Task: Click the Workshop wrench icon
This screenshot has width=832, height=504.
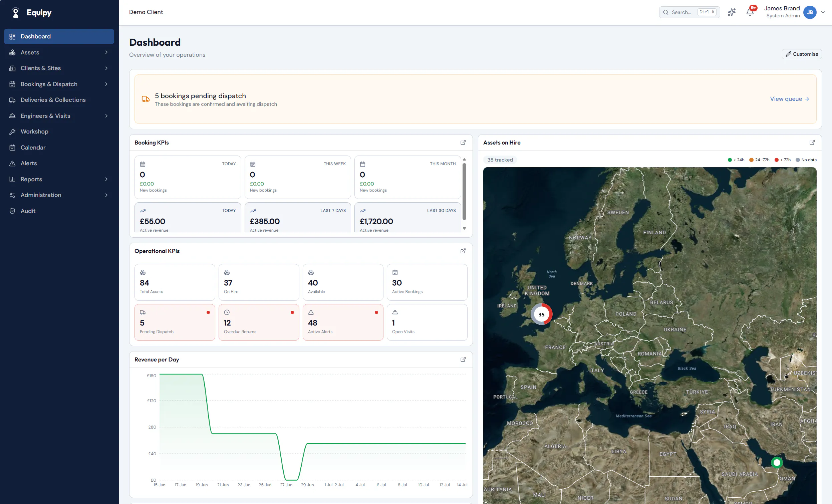Action: click(x=12, y=132)
